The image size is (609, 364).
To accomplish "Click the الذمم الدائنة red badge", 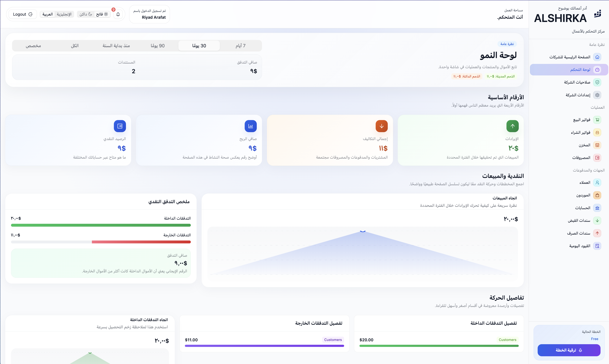I will [467, 76].
